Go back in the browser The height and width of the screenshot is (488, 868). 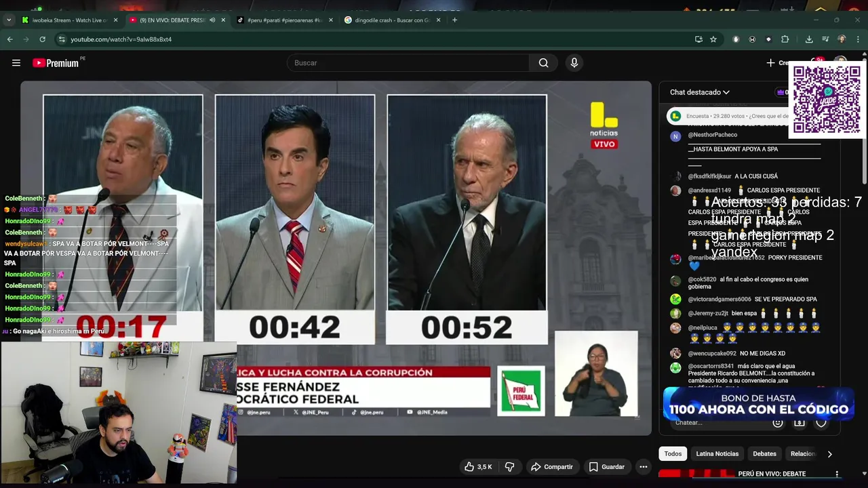pos(9,39)
